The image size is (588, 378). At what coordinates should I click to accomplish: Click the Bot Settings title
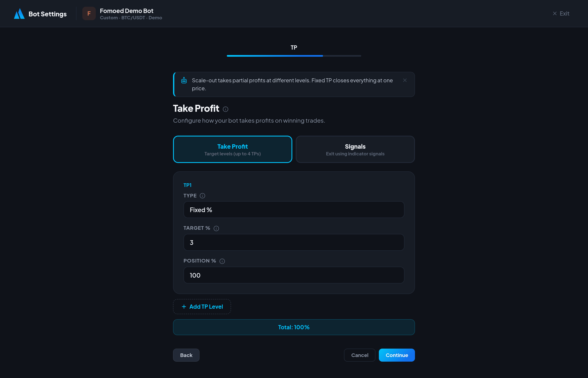tap(47, 14)
